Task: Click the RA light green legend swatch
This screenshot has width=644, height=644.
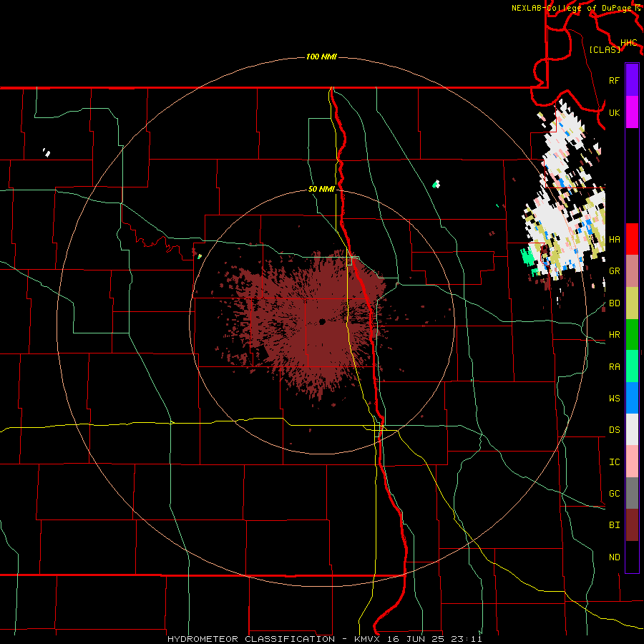Action: click(x=632, y=366)
